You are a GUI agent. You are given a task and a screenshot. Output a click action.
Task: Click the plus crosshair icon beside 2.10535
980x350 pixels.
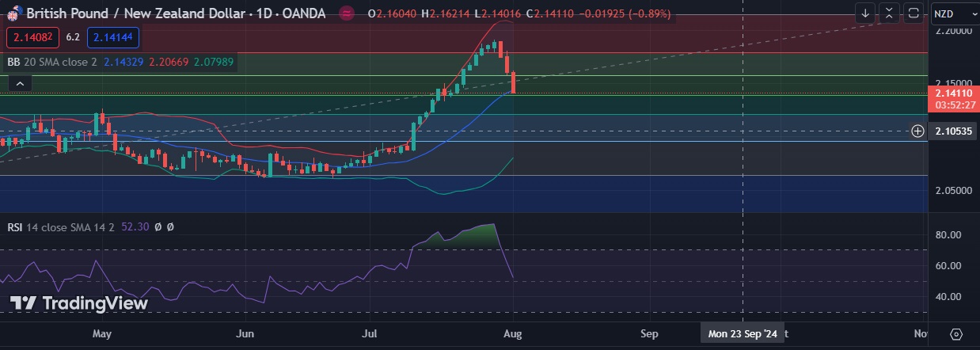coord(917,131)
